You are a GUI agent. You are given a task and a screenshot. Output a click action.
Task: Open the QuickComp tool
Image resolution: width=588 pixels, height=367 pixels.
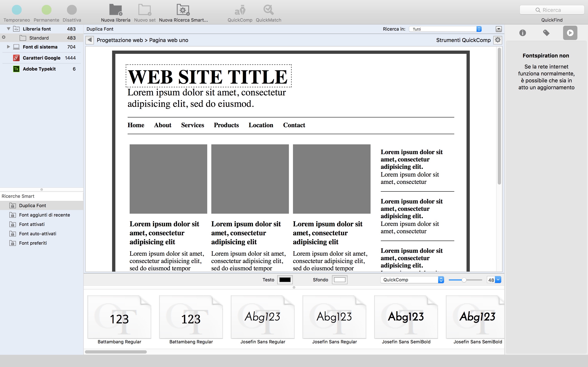click(x=240, y=10)
